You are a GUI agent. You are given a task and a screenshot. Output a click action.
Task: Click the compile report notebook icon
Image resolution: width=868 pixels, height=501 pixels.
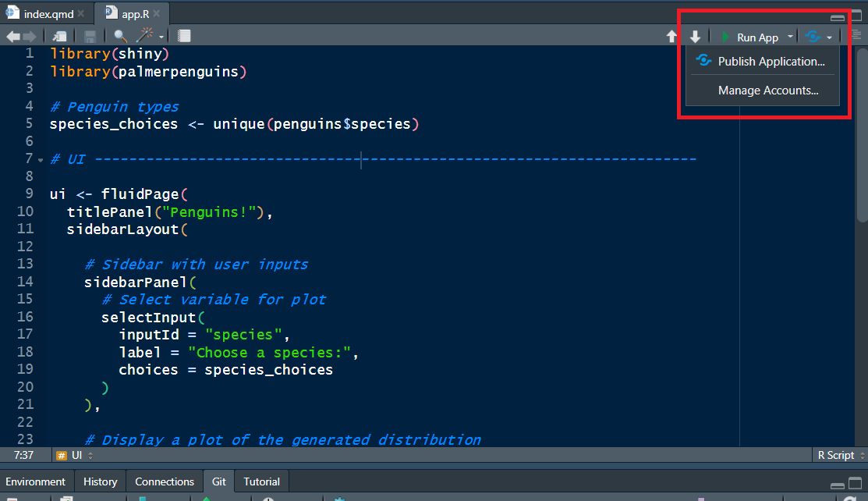click(x=184, y=35)
